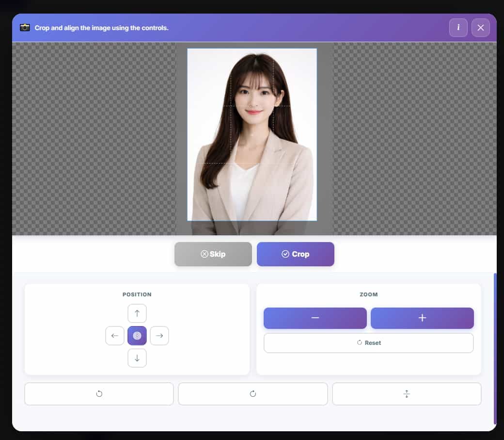Close the crop dialog
The image size is (504, 440).
click(x=480, y=28)
